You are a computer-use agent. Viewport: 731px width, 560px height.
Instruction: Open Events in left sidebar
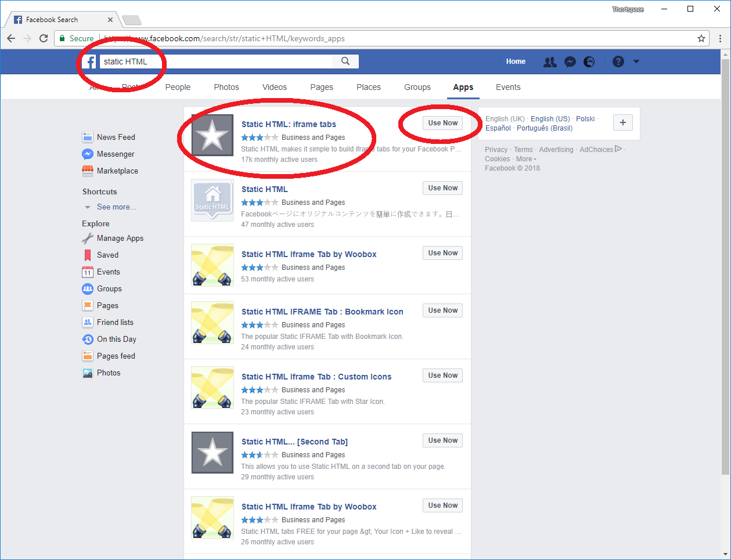click(102, 272)
